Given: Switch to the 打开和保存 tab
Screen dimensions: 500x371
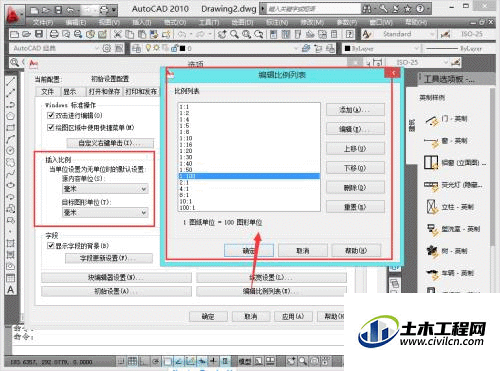Looking at the screenshot, I should click(104, 91).
